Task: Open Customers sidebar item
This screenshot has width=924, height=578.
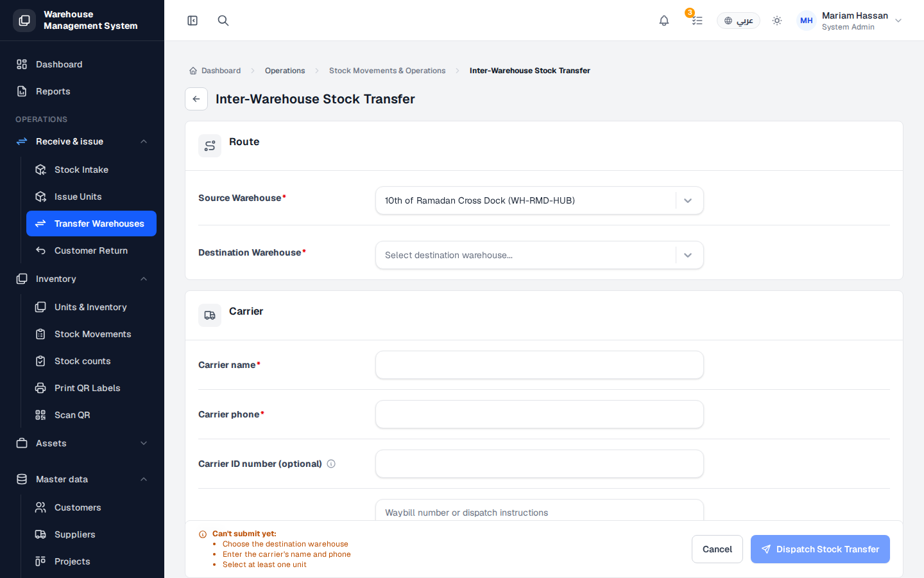Action: click(91, 507)
